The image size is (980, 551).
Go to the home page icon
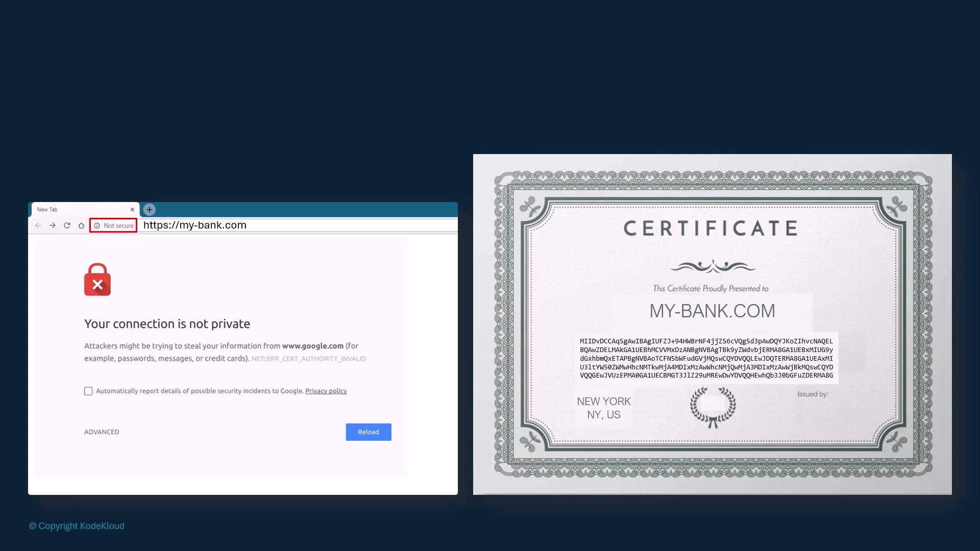[x=81, y=226]
